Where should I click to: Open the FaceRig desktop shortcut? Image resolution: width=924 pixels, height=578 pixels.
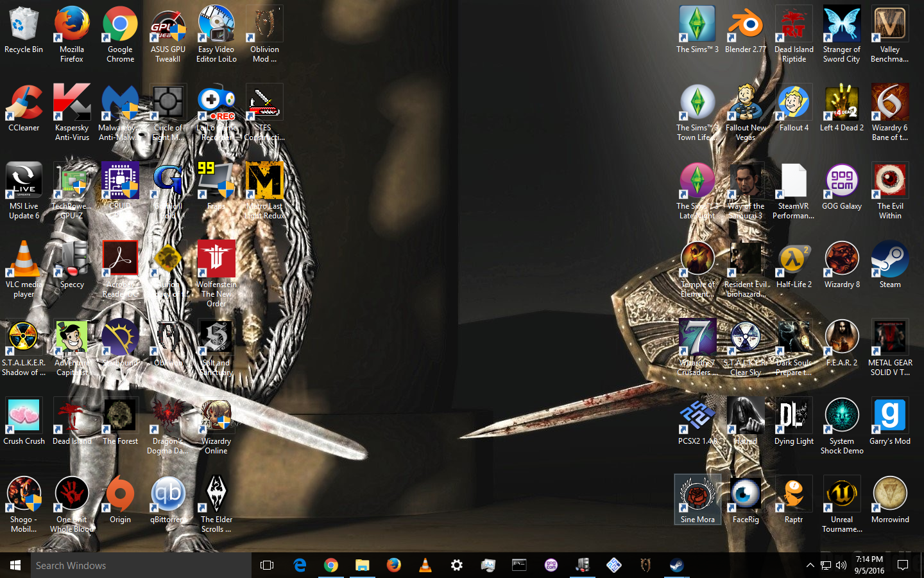pyautogui.click(x=746, y=500)
